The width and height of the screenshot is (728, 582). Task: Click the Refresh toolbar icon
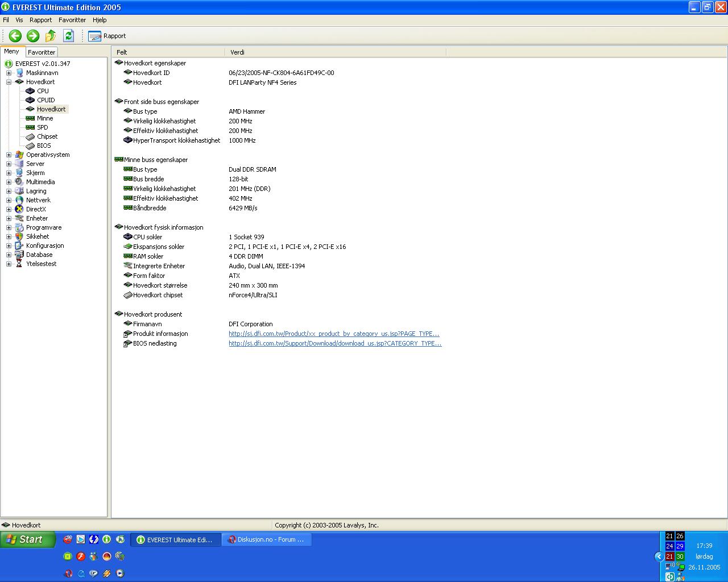(x=68, y=36)
